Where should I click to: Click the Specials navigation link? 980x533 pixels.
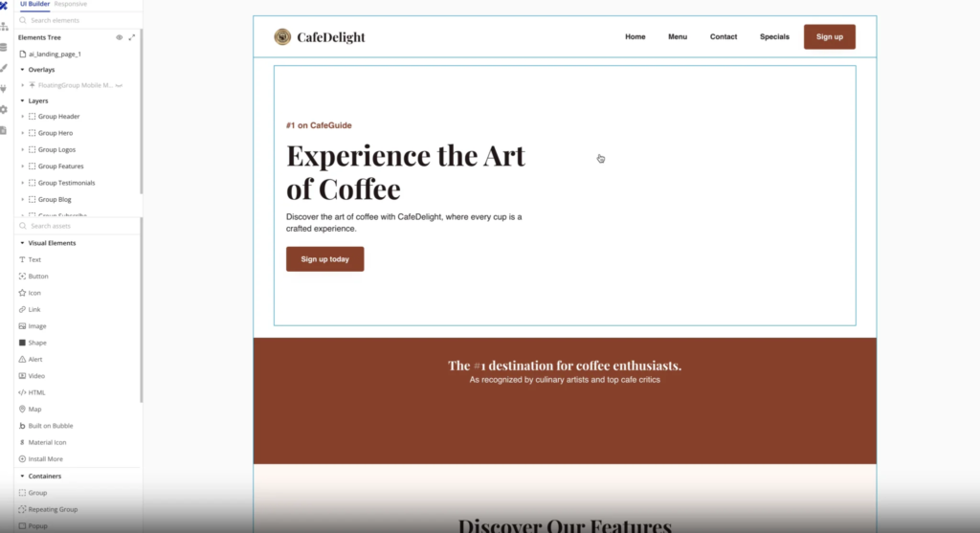pyautogui.click(x=774, y=37)
